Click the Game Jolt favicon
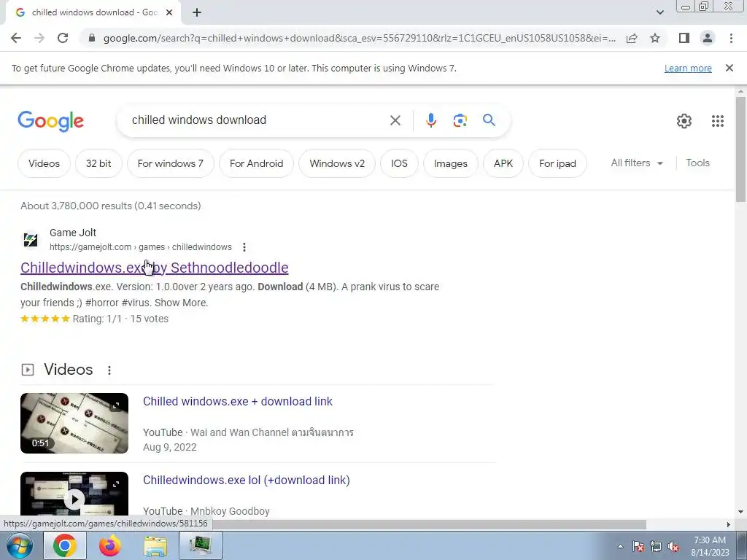The image size is (747, 560). click(x=31, y=239)
